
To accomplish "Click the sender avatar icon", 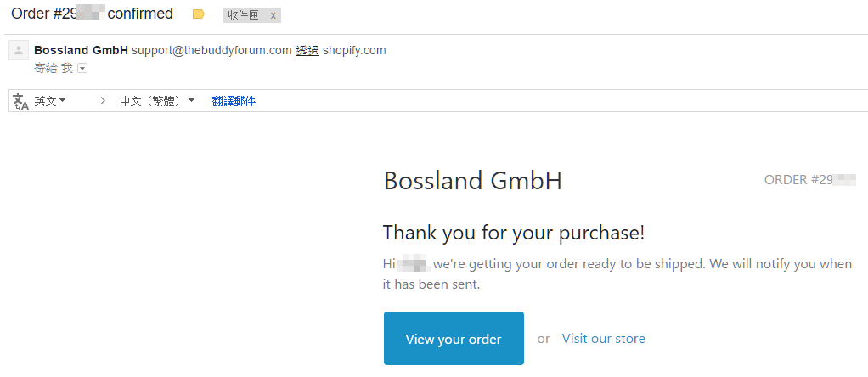I will (18, 51).
